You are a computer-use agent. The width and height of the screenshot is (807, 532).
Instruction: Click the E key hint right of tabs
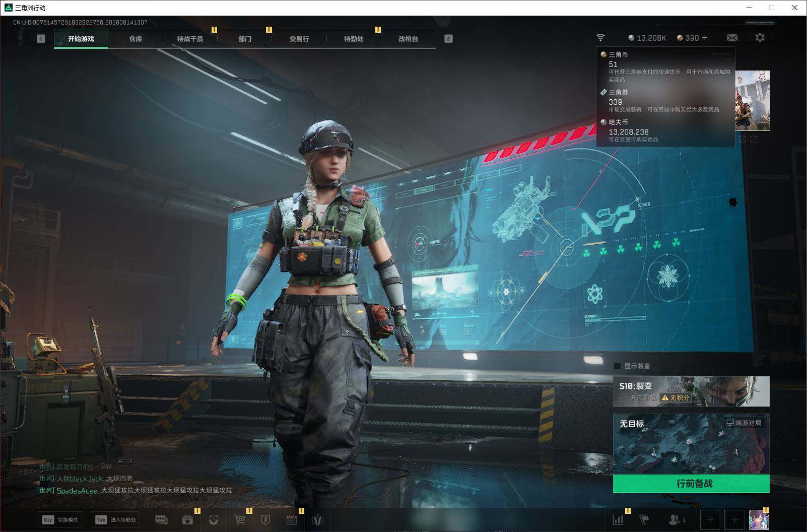[x=449, y=39]
